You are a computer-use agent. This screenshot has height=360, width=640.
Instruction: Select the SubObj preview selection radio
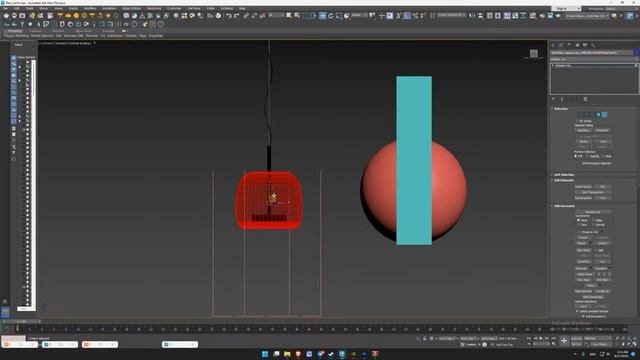[x=588, y=156]
